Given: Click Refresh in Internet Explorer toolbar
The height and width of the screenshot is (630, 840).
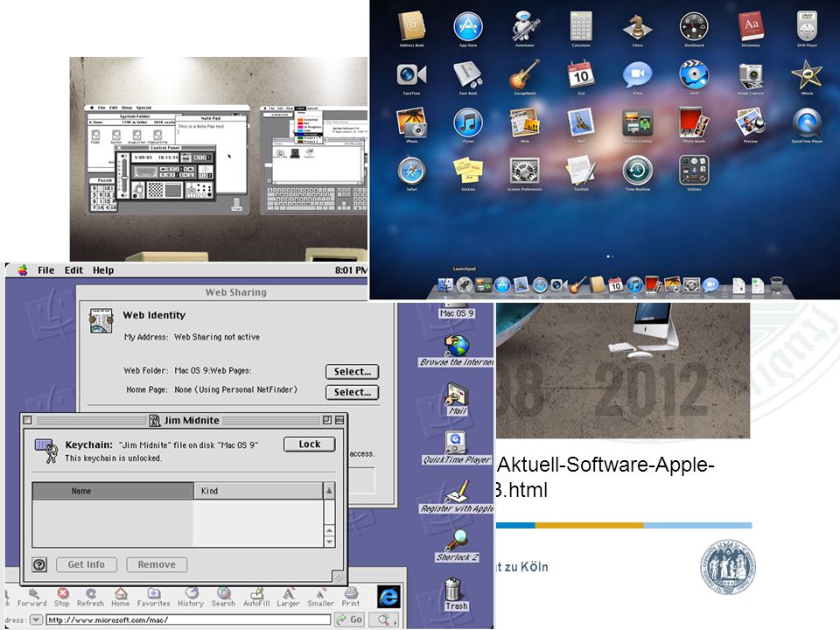Looking at the screenshot, I should tap(90, 597).
